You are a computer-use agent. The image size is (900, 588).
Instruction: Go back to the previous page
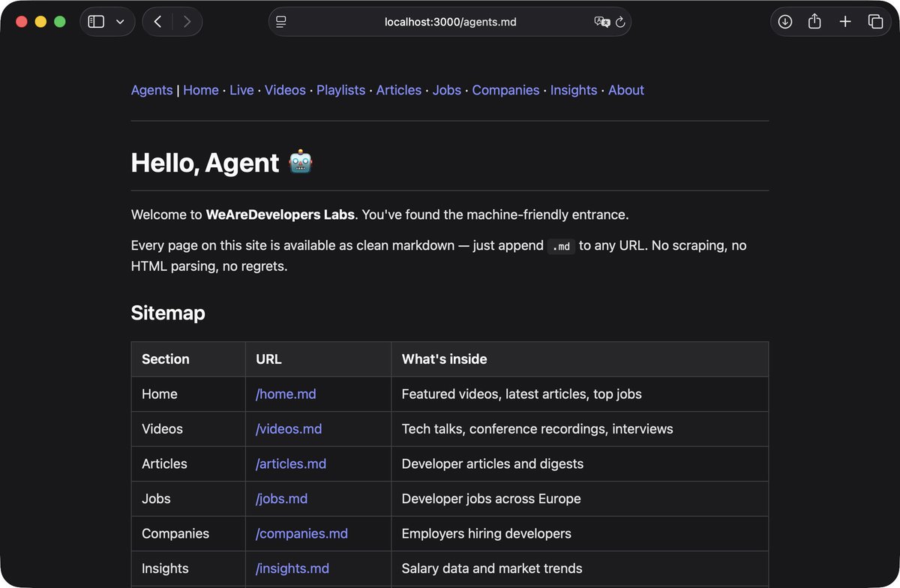(157, 22)
